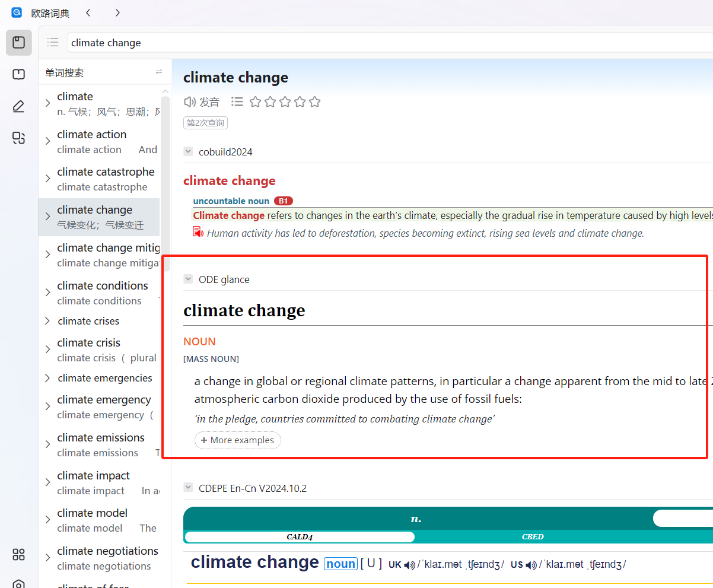
Task: Switch to the CALD4 tab
Action: click(300, 536)
